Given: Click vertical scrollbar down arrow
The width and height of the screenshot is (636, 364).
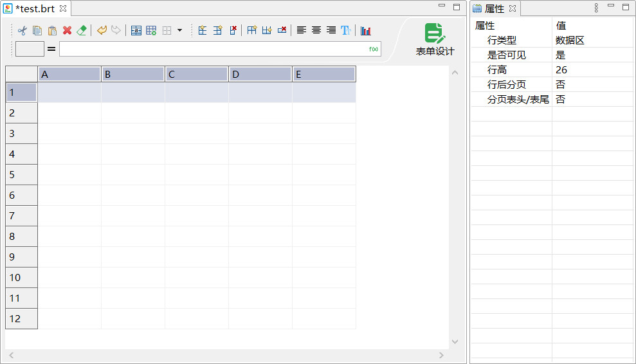Looking at the screenshot, I should [x=455, y=341].
